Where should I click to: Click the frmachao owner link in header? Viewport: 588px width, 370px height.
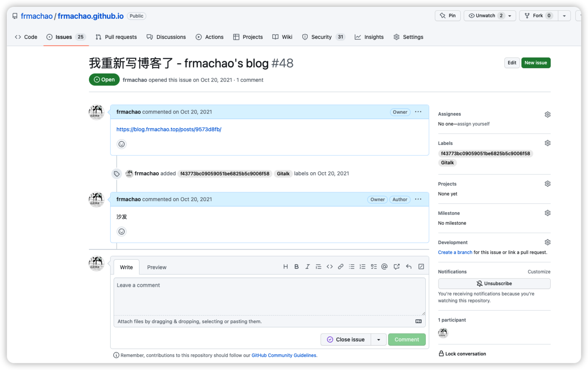[36, 16]
